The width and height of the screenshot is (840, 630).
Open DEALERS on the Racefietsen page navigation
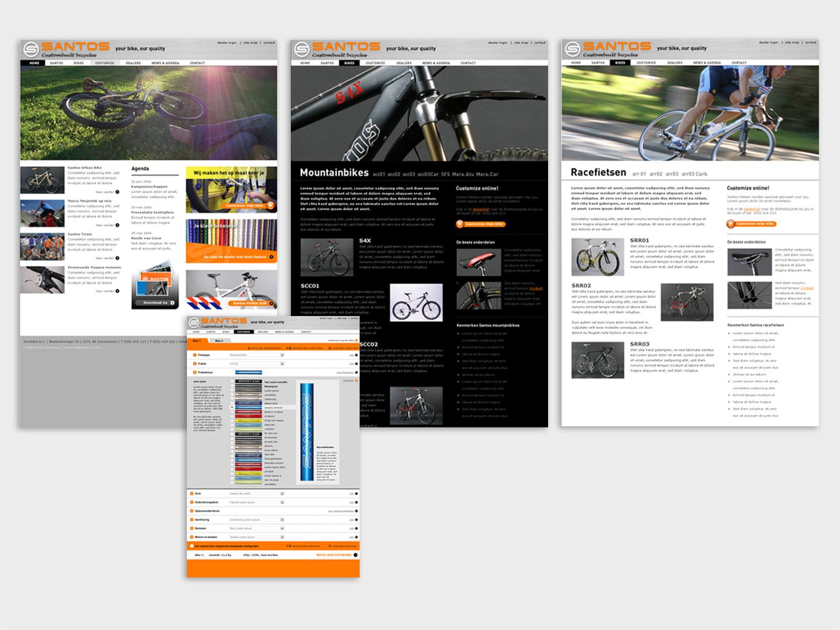[x=675, y=63]
